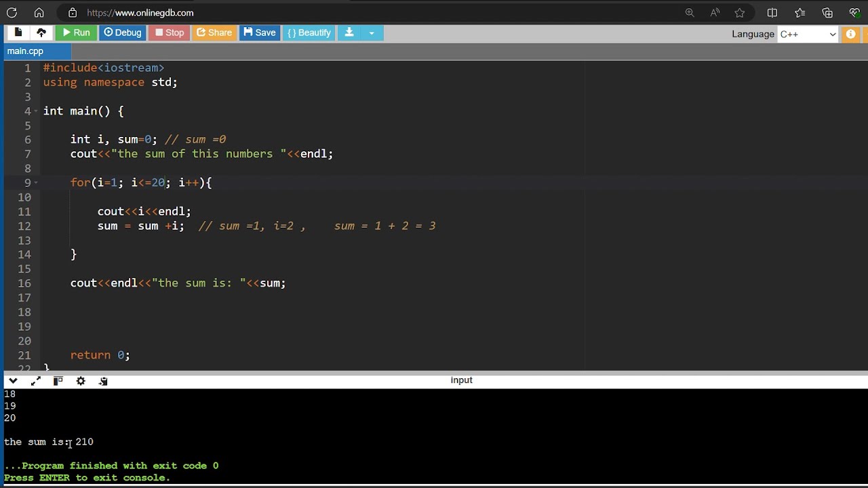Open the Favorites list icon
Viewport: 868px width, 488px height.
(800, 13)
